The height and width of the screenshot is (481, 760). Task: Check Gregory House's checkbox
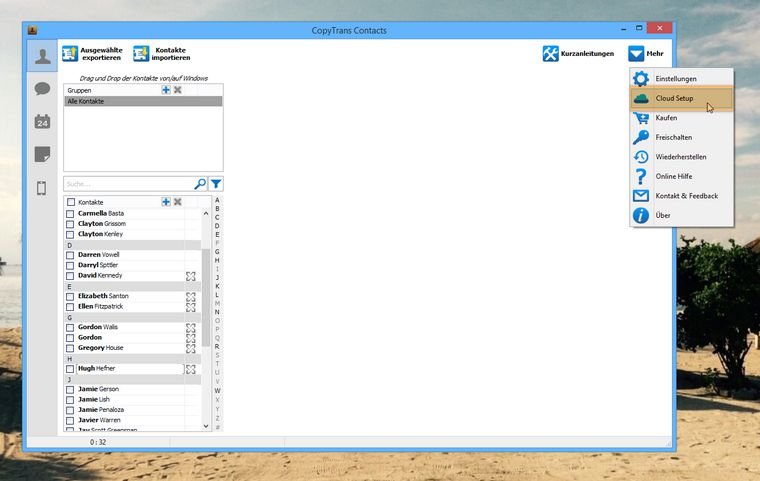point(70,349)
